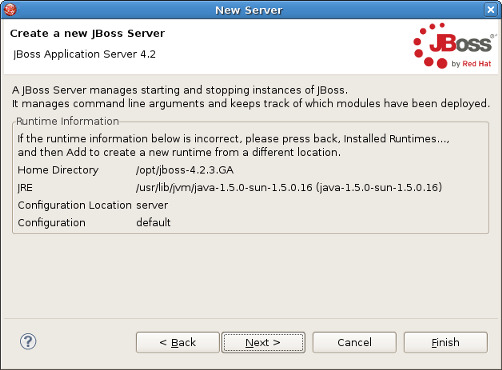Click the 'by Red Hat' text under the logo
This screenshot has height=370, width=502.
(471, 64)
